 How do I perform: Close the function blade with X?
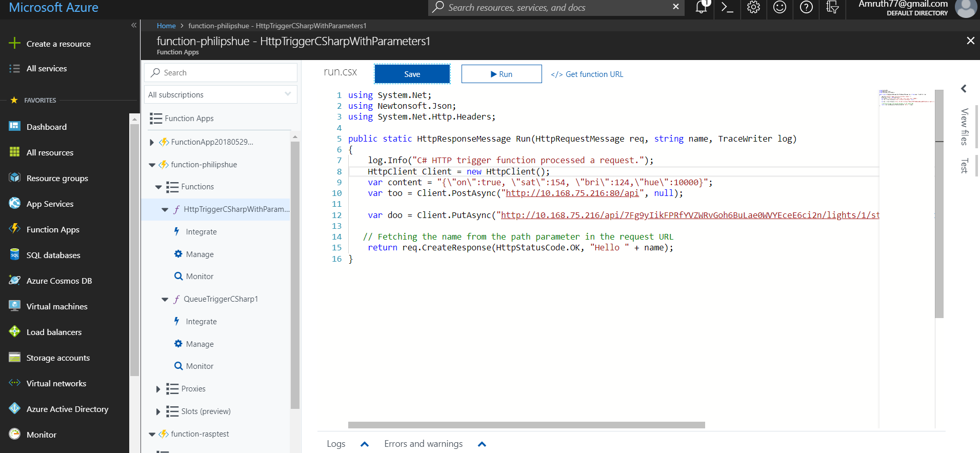point(970,41)
